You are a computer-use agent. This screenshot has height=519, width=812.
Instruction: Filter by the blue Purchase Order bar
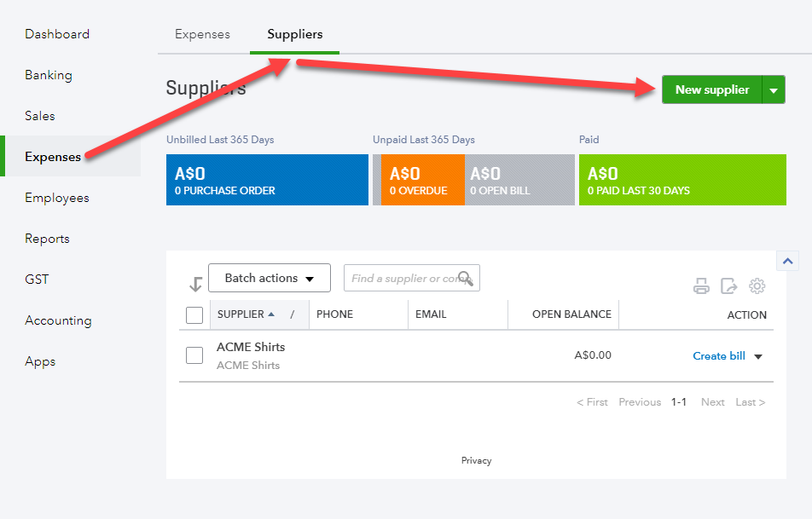267,180
